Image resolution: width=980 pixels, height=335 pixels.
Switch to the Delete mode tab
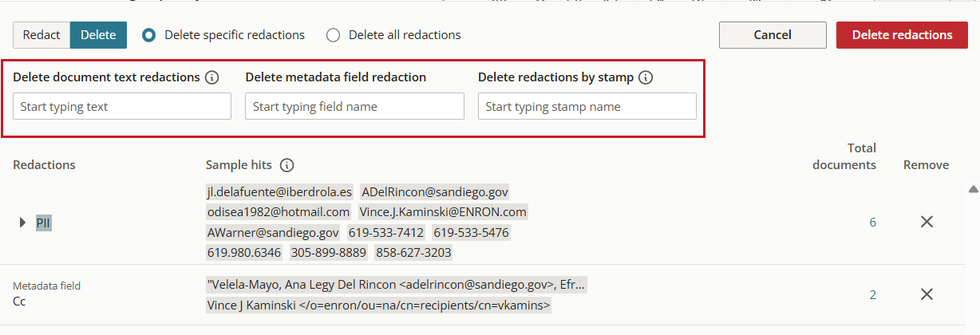click(x=98, y=35)
